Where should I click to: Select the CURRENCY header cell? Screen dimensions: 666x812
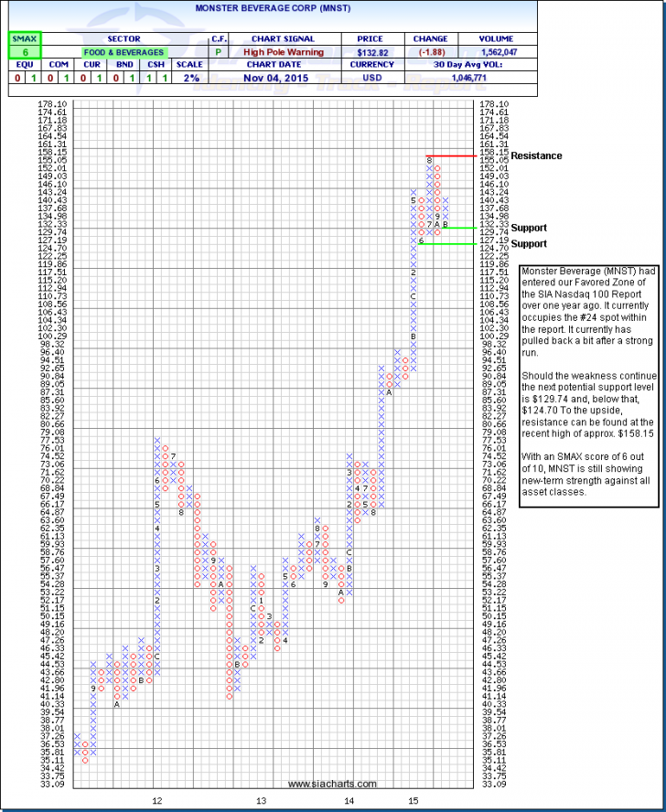[x=371, y=65]
